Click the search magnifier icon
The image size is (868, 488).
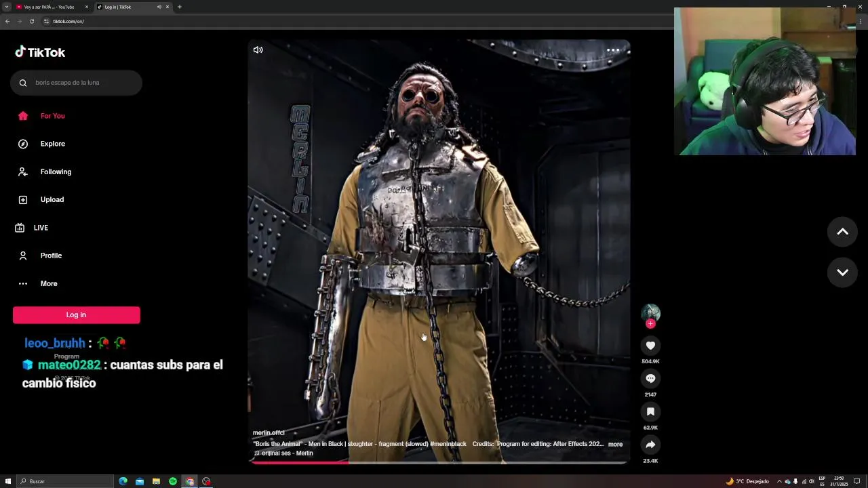(x=23, y=83)
